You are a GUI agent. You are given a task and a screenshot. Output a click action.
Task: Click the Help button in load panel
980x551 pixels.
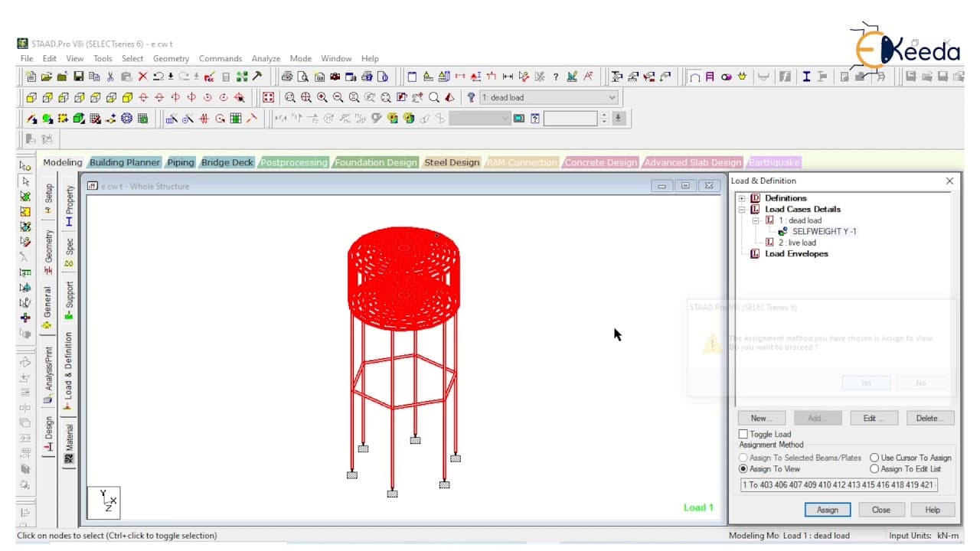pos(933,510)
